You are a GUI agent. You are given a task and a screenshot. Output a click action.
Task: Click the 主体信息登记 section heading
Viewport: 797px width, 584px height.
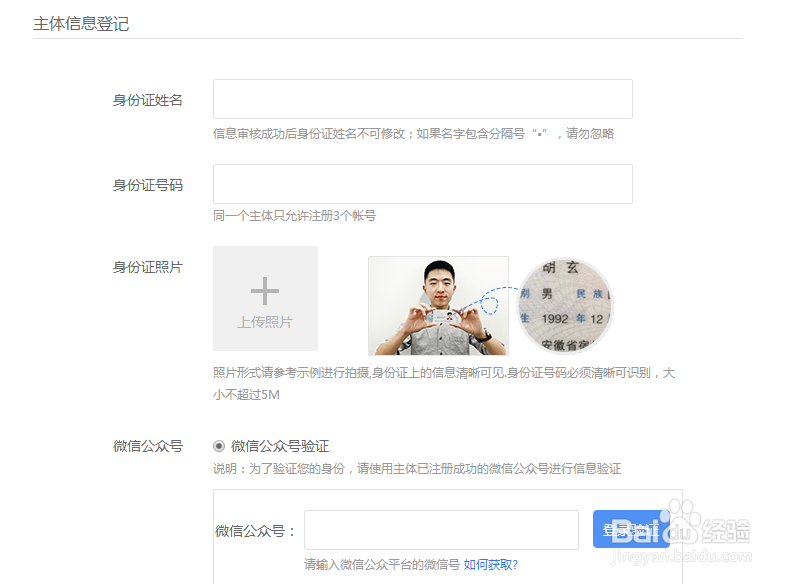81,23
